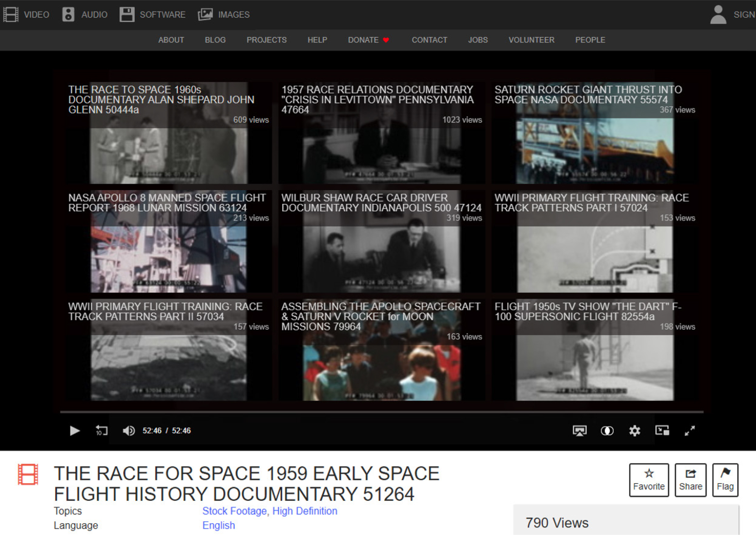Viewport: 756px width, 535px height.
Task: Open Assembling the Apollo Spacecraft thumbnail
Action: 382,350
